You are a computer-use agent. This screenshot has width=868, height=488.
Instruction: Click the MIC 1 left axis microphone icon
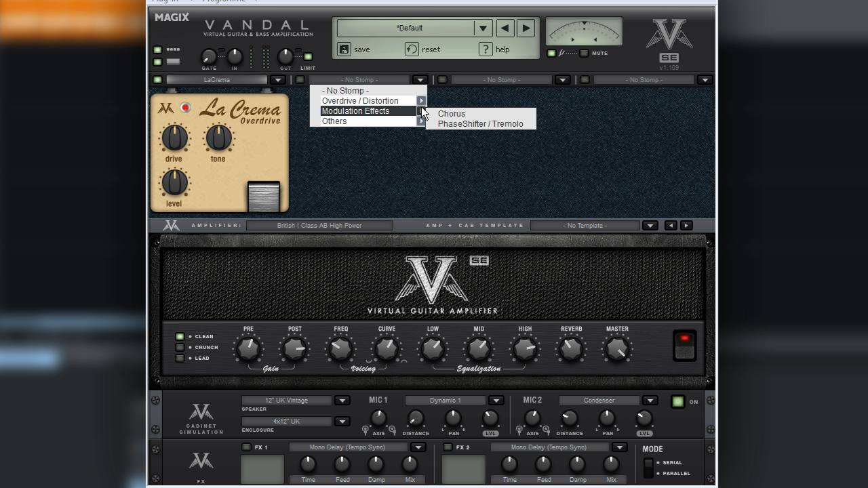coord(366,430)
